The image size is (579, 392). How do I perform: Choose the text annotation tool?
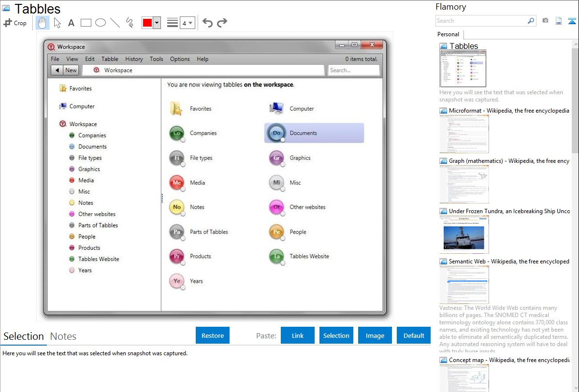[x=71, y=23]
